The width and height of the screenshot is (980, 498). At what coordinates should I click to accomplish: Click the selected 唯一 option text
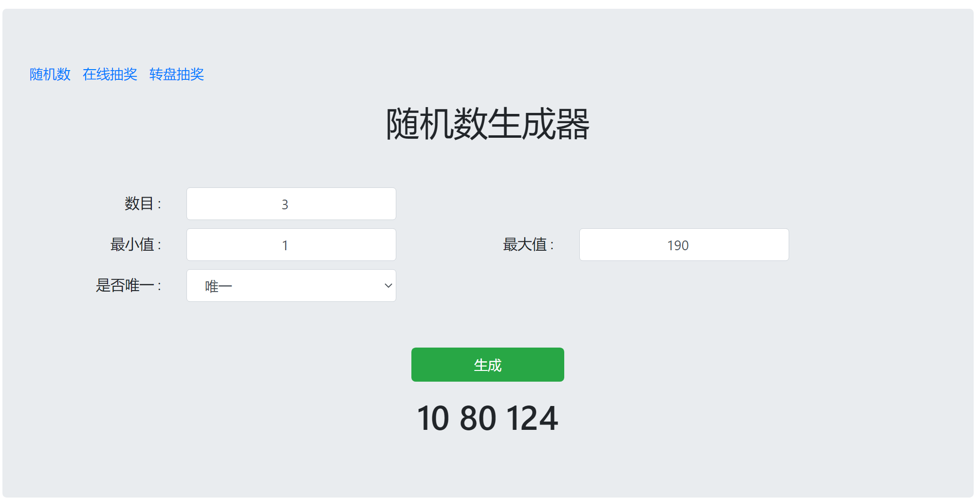coord(218,286)
